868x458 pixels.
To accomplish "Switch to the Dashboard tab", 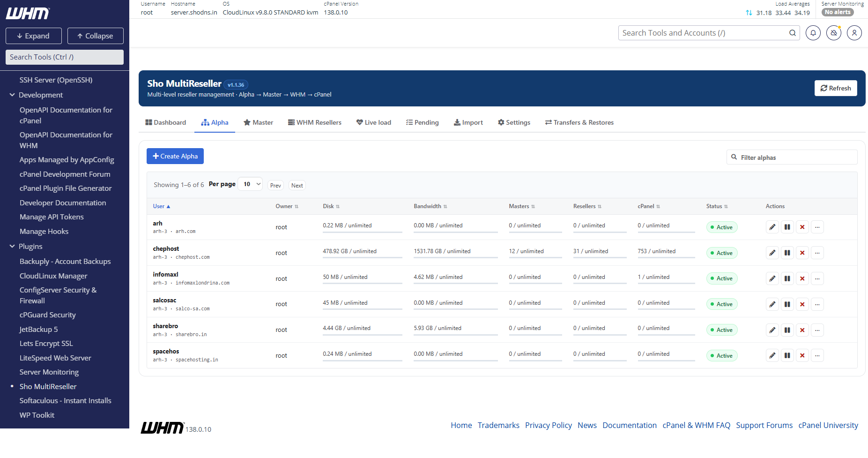I will pos(166,122).
